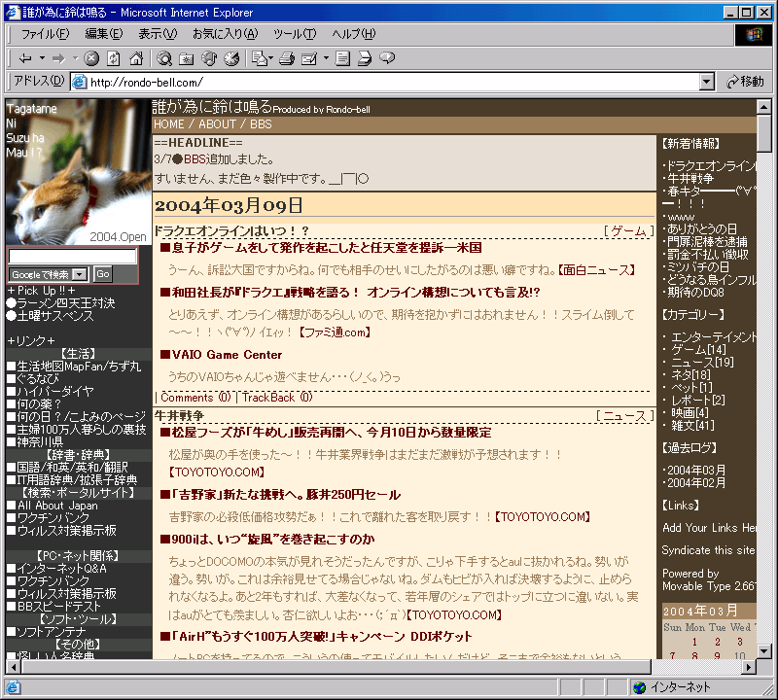Open the ファミ通.com source link

pyautogui.click(x=335, y=332)
